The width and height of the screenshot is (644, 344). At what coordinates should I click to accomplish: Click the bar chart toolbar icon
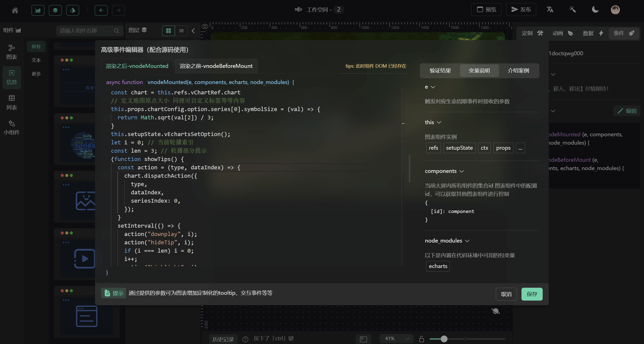tap(38, 10)
